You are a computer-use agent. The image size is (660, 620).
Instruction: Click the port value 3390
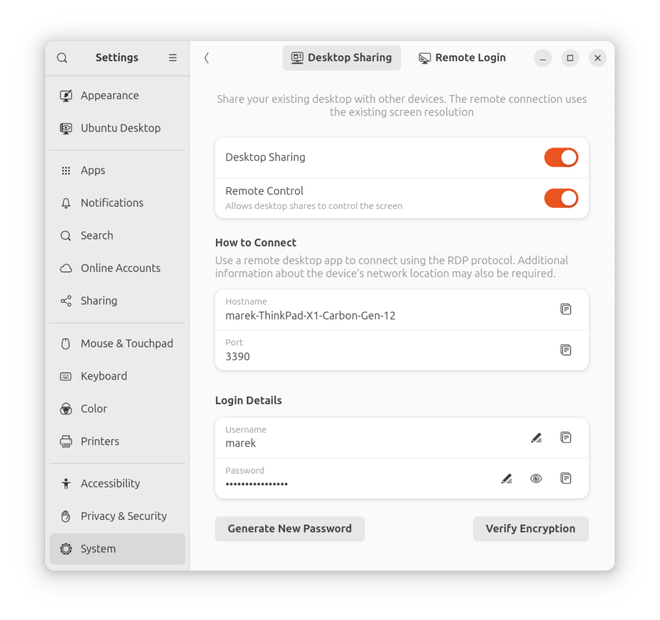tap(237, 357)
